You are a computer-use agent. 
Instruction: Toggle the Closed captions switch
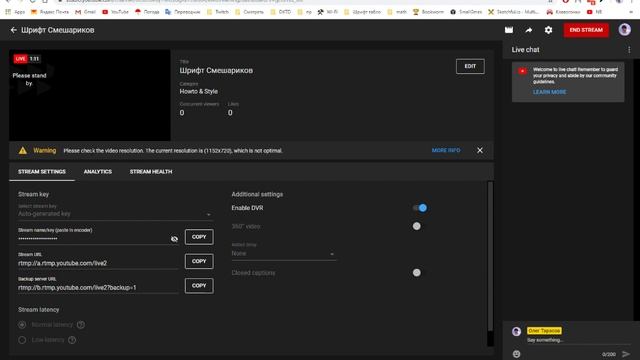pos(416,273)
